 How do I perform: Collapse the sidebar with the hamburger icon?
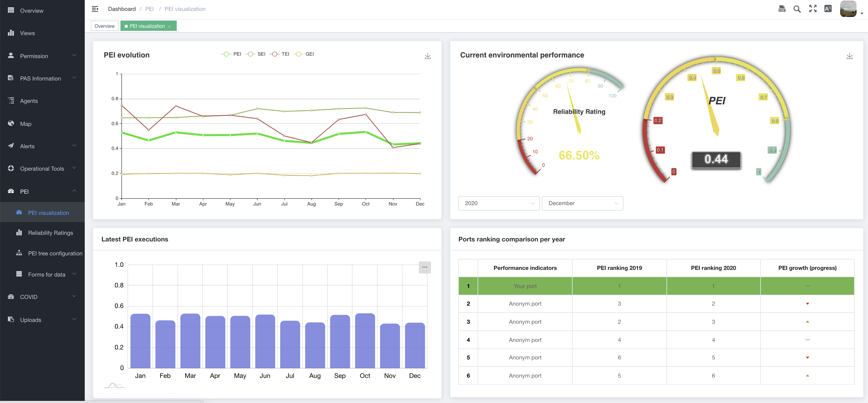pyautogui.click(x=95, y=9)
